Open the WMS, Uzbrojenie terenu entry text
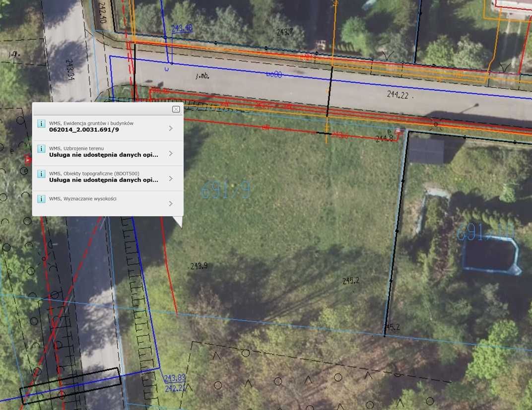This screenshot has width=532, height=410. [x=76, y=148]
